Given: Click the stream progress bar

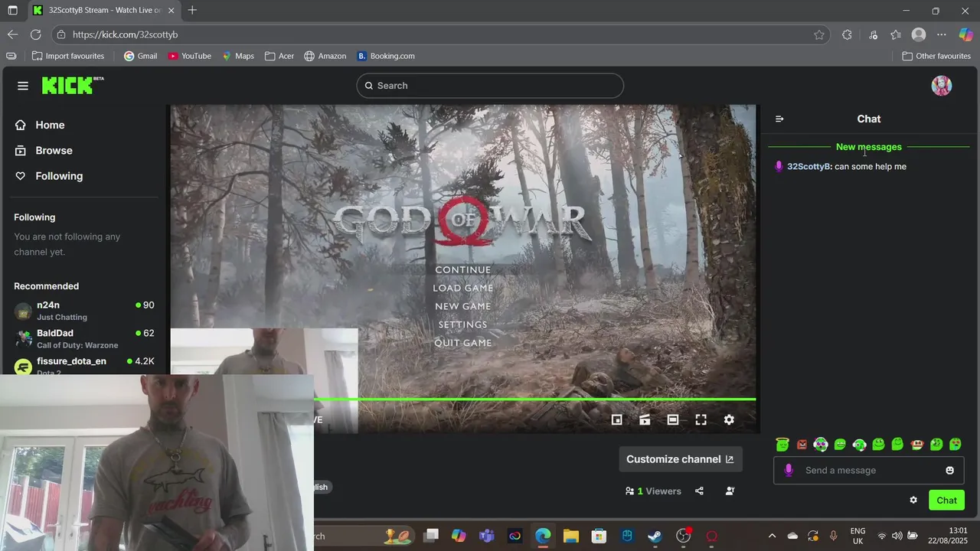Looking at the screenshot, I should tap(534, 399).
